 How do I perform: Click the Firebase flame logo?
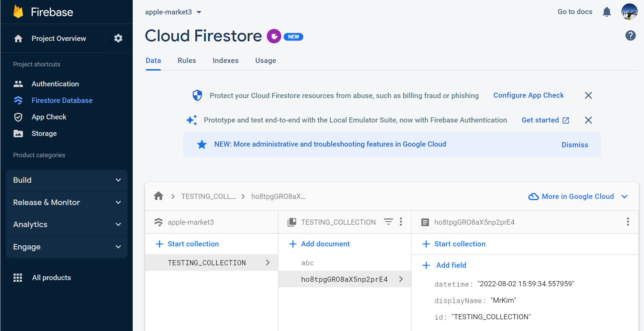[18, 12]
